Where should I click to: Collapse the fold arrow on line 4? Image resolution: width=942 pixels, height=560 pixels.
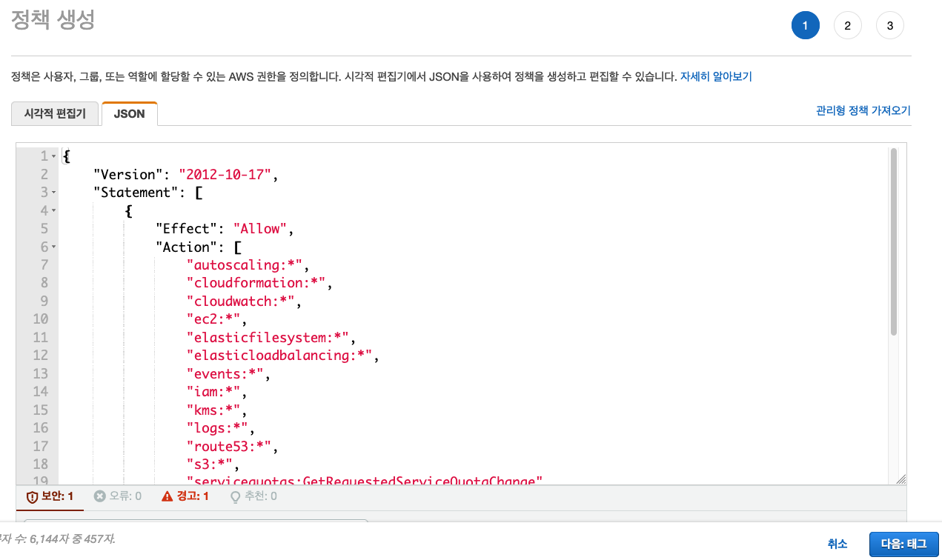pyautogui.click(x=54, y=211)
